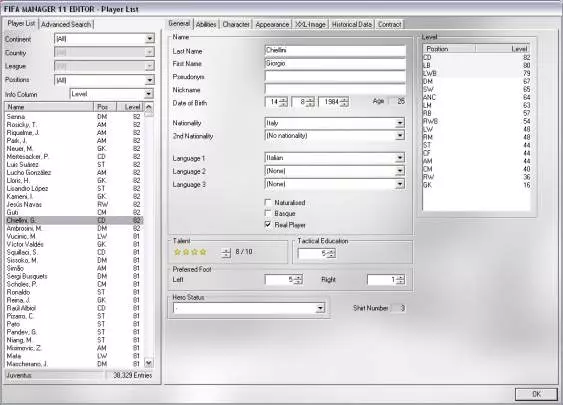Go to the XXL-Image tab
The image size is (563, 405).
coord(310,24)
